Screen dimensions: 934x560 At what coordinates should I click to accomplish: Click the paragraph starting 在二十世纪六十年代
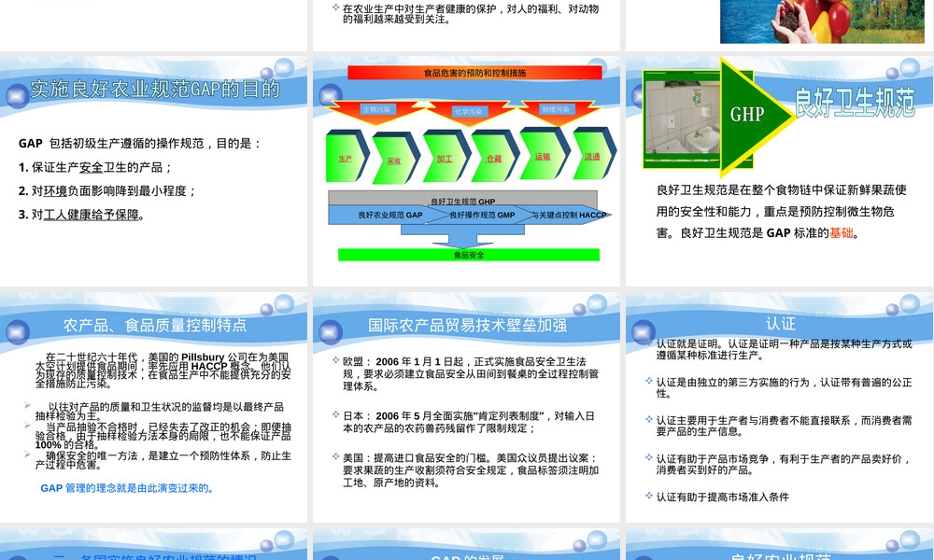163,371
